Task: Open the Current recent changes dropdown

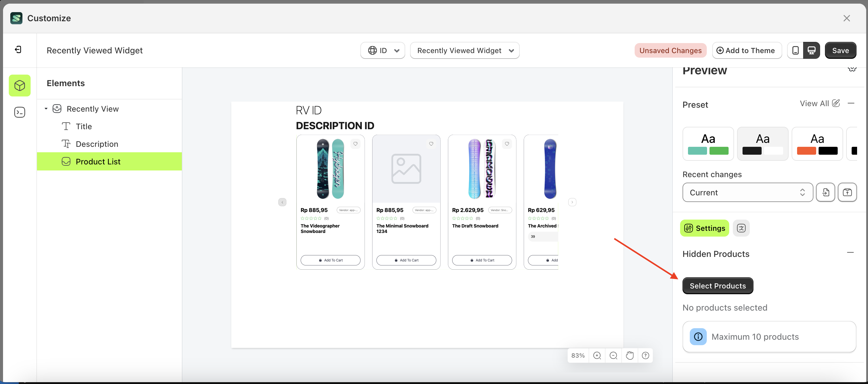Action: coord(747,192)
